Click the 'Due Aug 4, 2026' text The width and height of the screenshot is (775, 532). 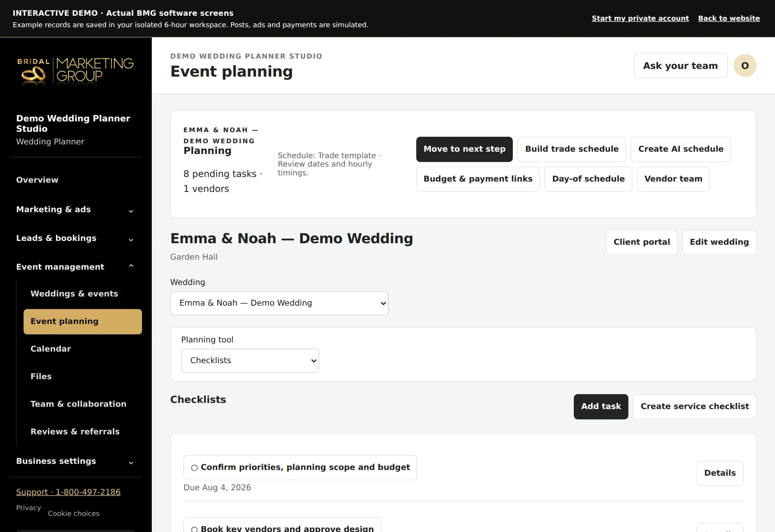click(x=217, y=488)
